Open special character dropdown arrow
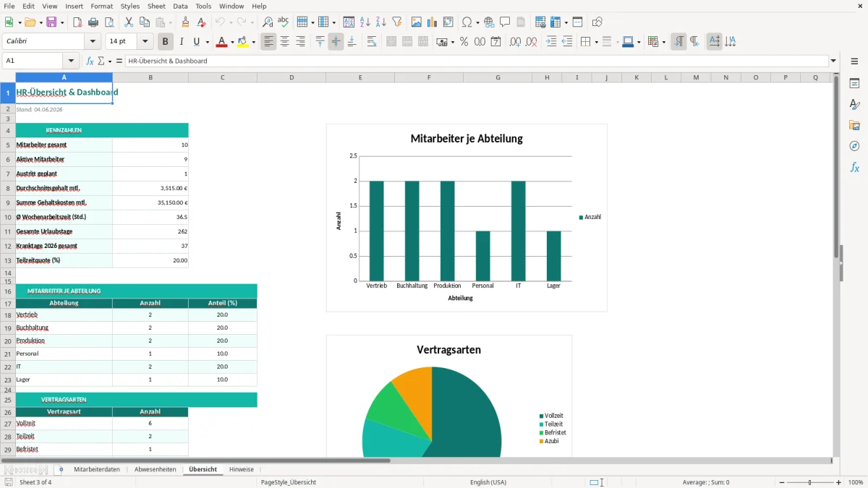Viewport: 868px width, 488px height. [x=477, y=22]
